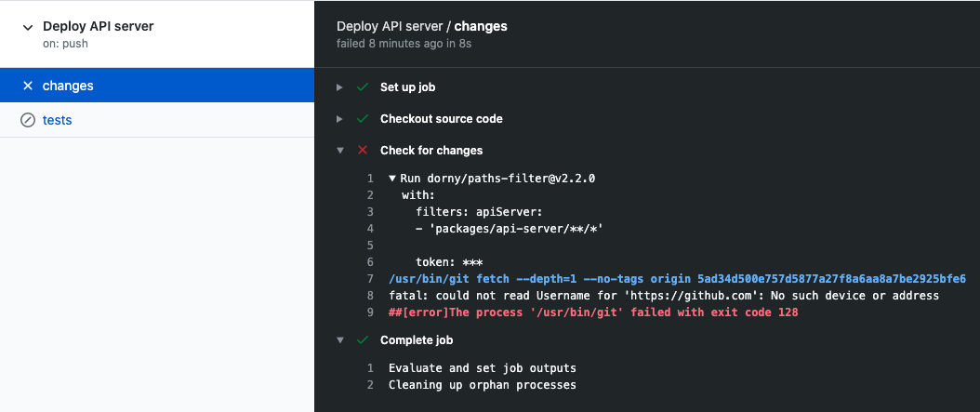Click the failed X icon beside changes
This screenshot has width=980, height=412.
28,86
